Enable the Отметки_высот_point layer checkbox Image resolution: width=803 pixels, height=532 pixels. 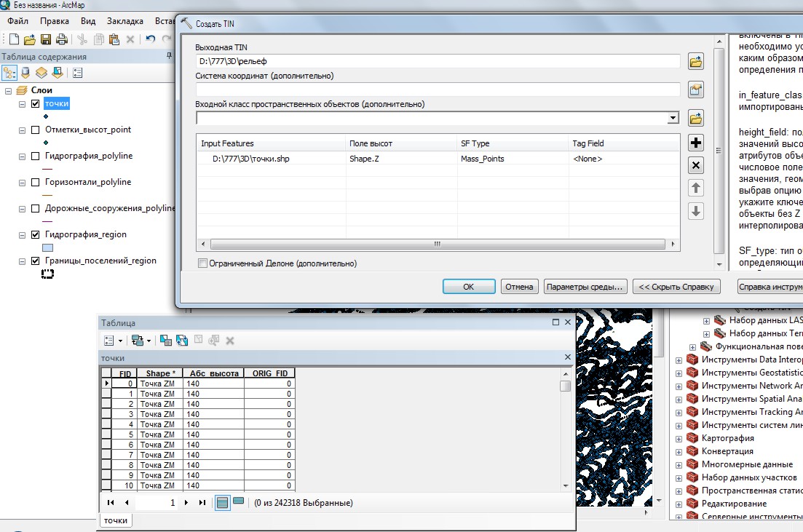point(35,130)
